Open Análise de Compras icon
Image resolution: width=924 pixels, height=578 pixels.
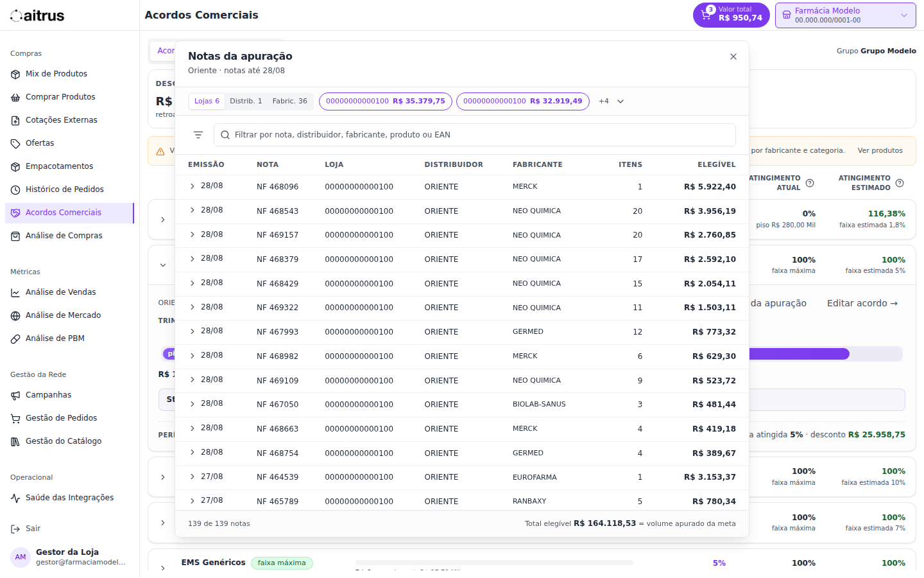15,236
